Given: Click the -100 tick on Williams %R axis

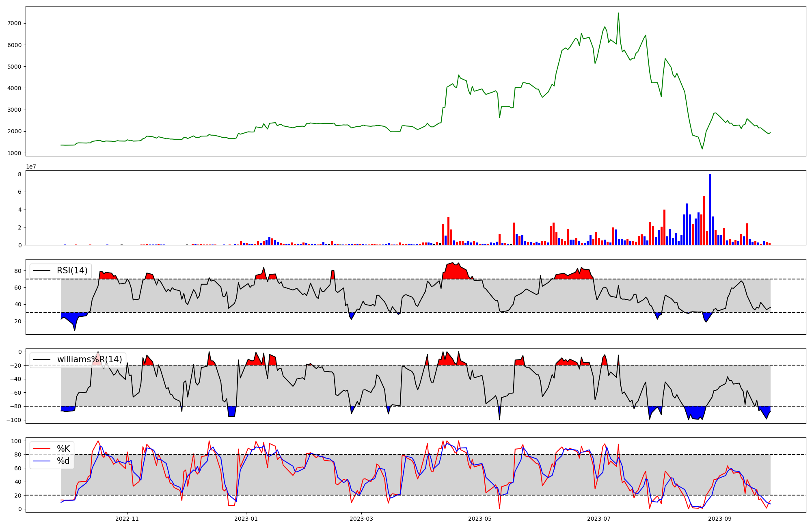Looking at the screenshot, I should tap(15, 420).
